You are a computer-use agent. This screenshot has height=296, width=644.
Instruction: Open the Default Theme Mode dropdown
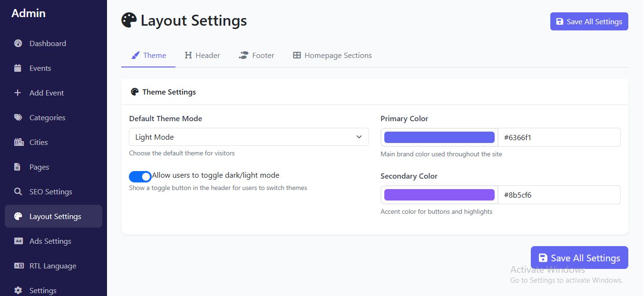click(249, 137)
